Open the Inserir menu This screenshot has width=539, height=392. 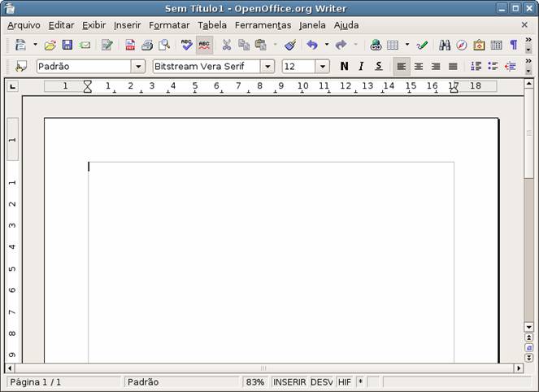[x=127, y=25]
